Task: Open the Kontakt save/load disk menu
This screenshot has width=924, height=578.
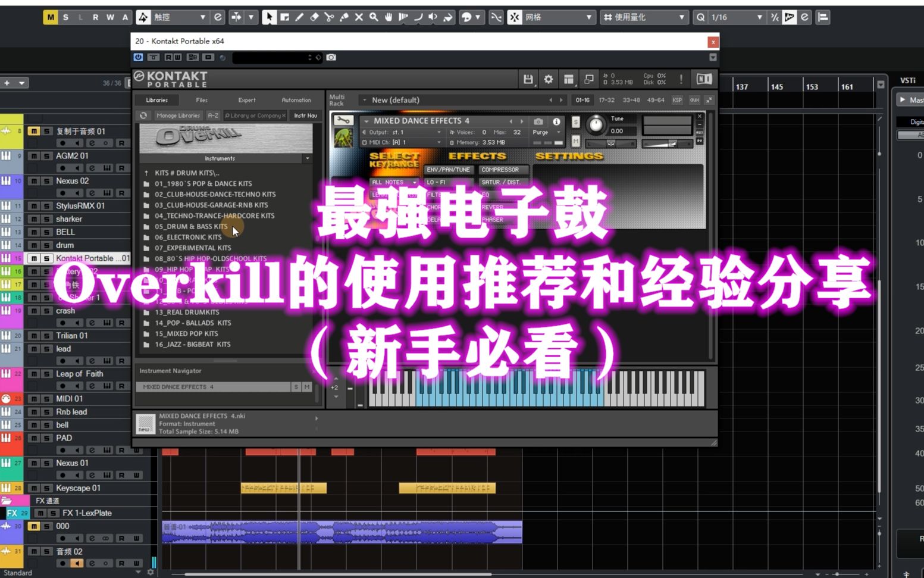Action: coord(528,79)
